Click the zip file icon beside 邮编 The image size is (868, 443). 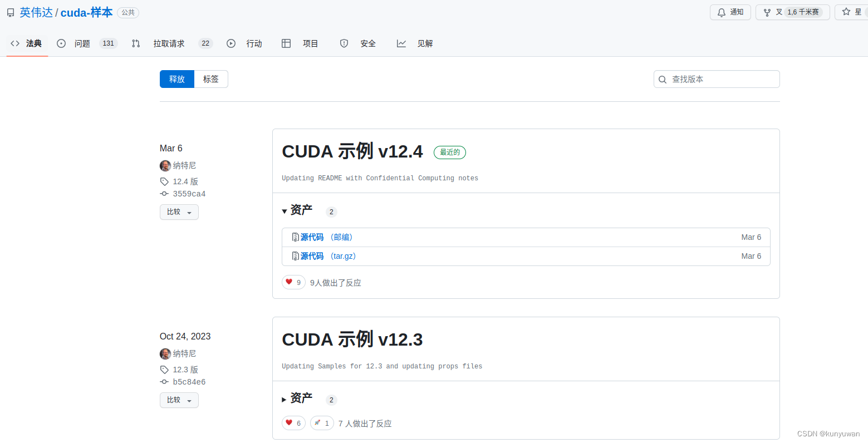tap(296, 237)
